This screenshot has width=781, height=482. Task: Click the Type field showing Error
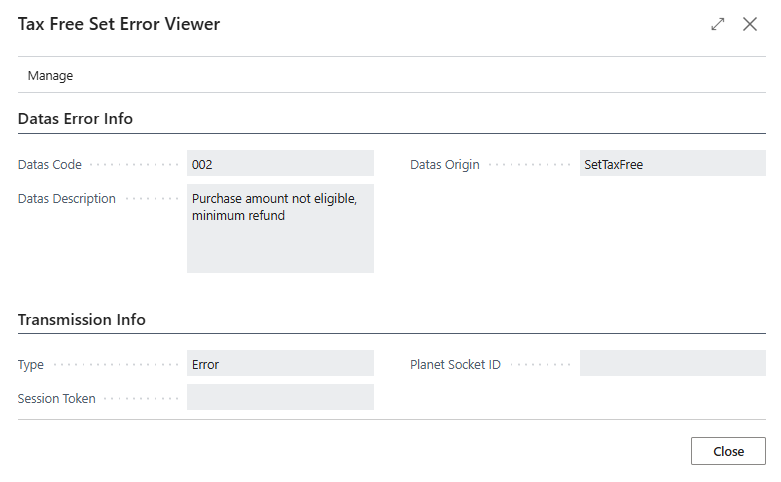click(280, 364)
